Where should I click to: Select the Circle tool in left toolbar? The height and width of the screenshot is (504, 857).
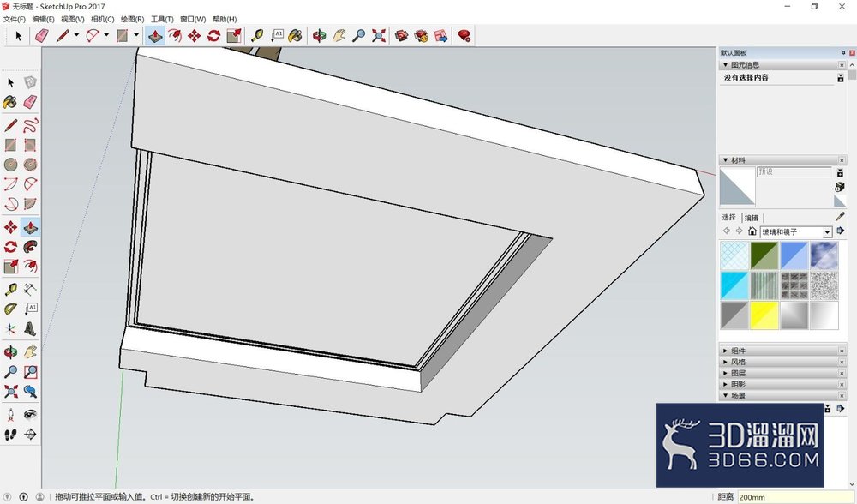(x=10, y=165)
